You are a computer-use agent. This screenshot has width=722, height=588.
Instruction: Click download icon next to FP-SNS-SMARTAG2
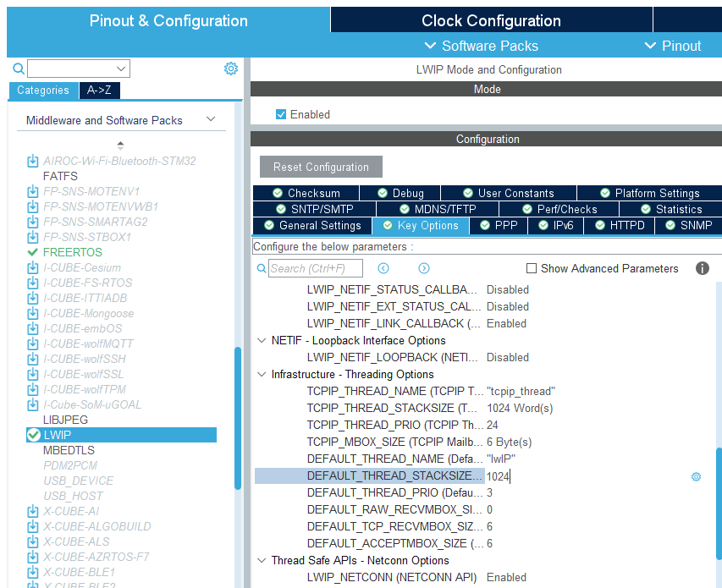(33, 222)
